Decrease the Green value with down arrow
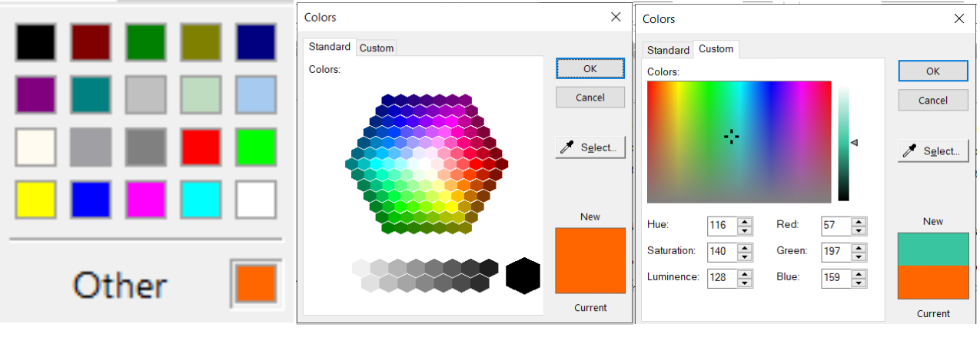The width and height of the screenshot is (980, 344). click(859, 256)
